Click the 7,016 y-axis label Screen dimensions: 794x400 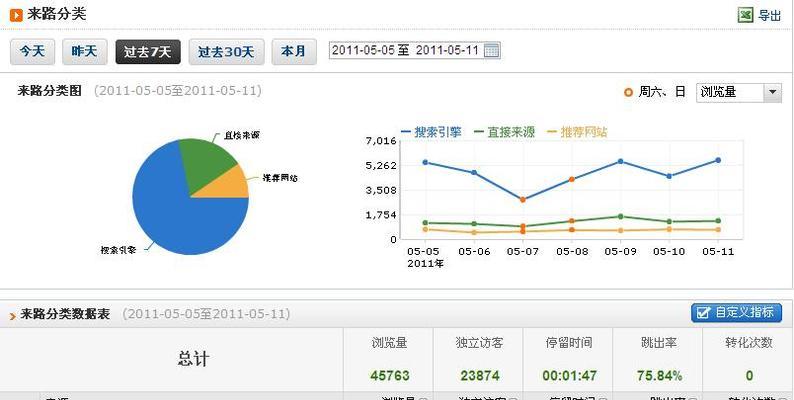click(x=381, y=141)
